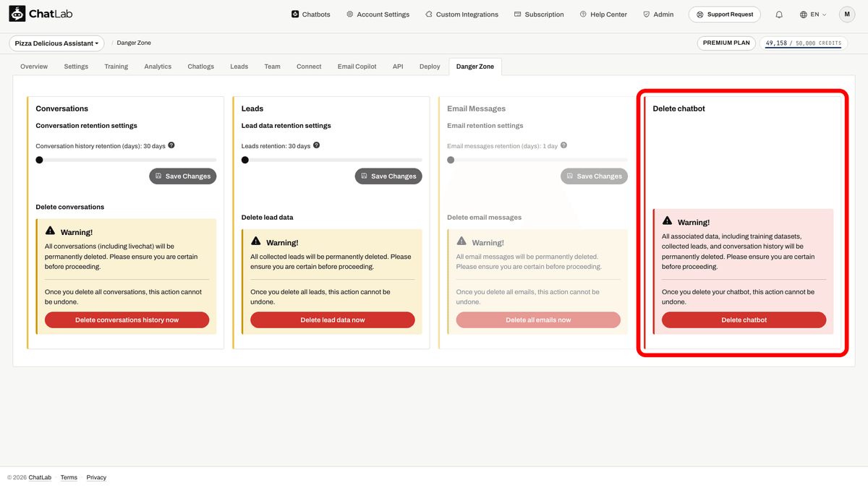Switch to the Team tab
The height and width of the screenshot is (488, 868).
[272, 67]
